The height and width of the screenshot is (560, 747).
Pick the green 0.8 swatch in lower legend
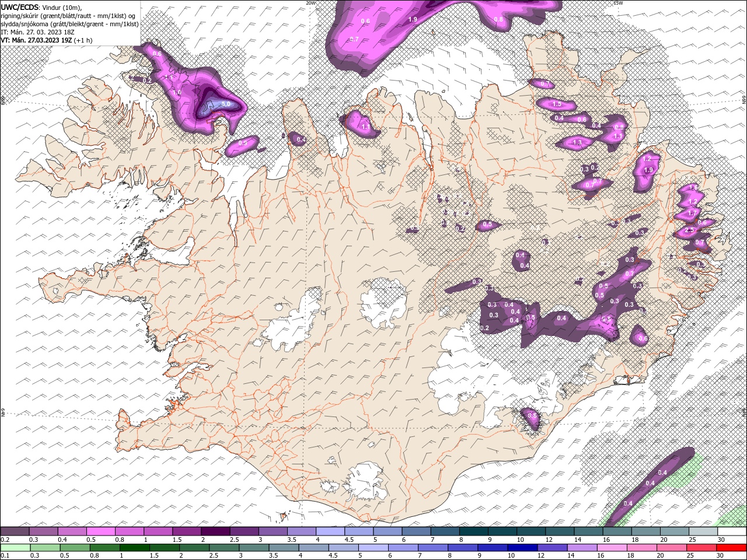105,548
